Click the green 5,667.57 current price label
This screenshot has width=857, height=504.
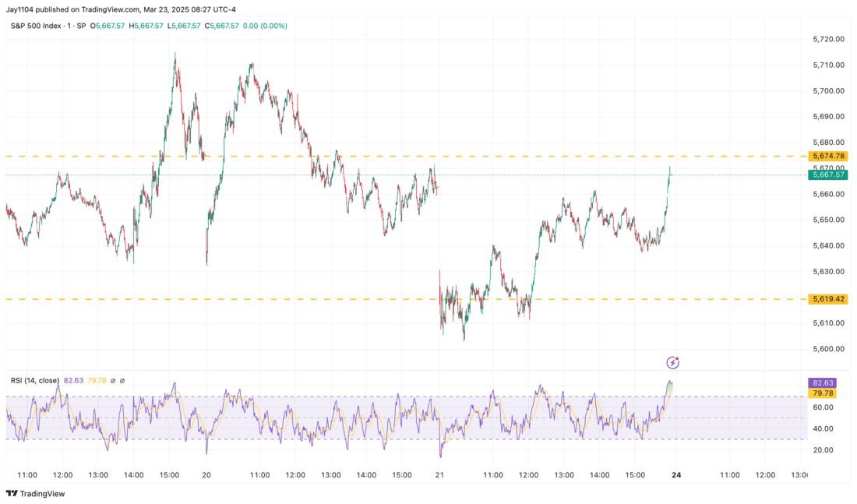[x=828, y=174]
